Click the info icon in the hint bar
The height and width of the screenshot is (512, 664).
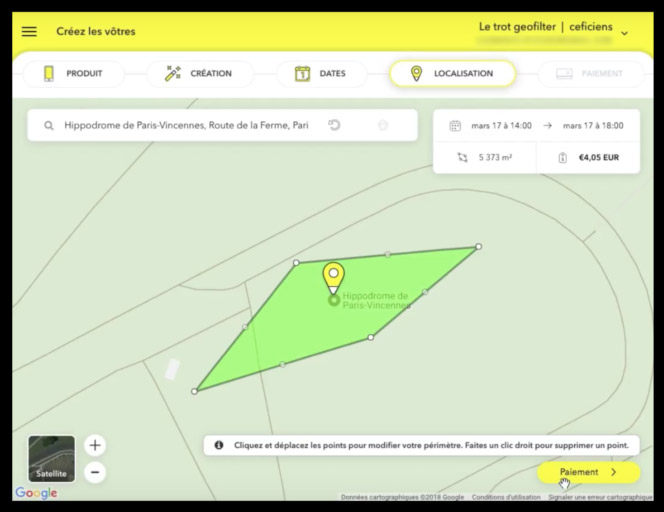219,446
